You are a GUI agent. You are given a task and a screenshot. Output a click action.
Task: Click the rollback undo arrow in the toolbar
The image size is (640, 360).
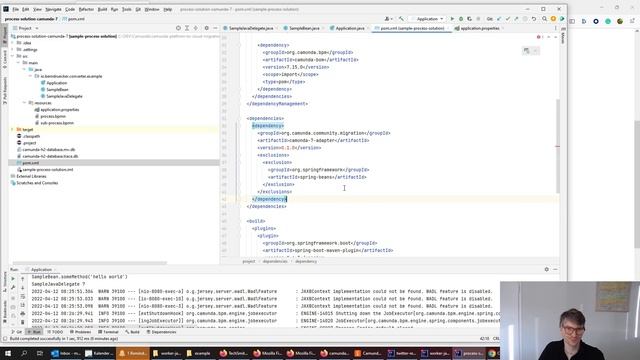tap(533, 19)
